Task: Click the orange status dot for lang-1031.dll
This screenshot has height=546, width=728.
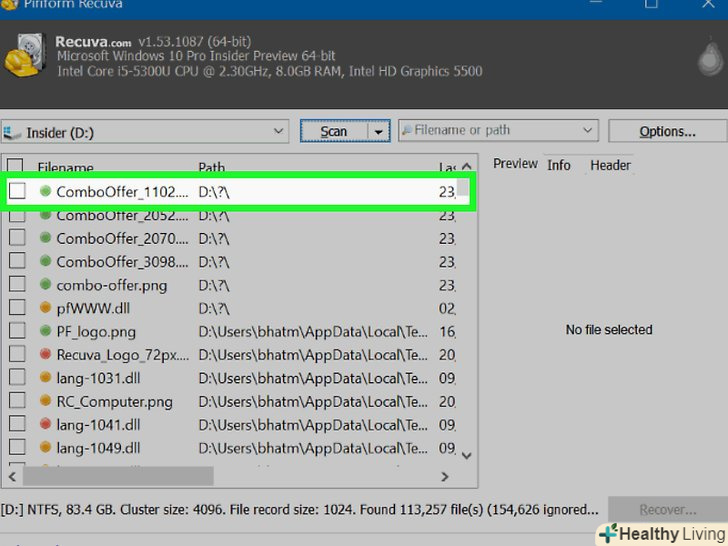Action: click(45, 377)
